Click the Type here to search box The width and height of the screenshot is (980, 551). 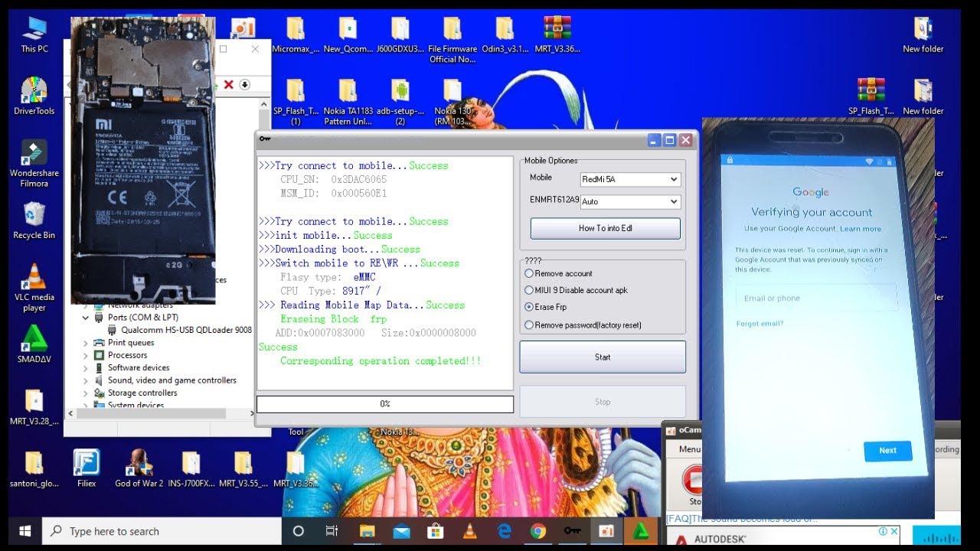click(161, 531)
